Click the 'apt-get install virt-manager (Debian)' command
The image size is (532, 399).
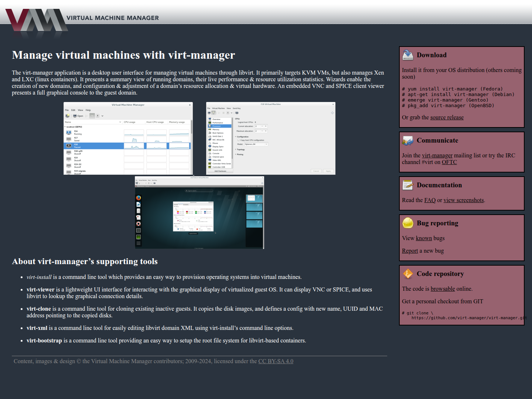[x=458, y=95]
